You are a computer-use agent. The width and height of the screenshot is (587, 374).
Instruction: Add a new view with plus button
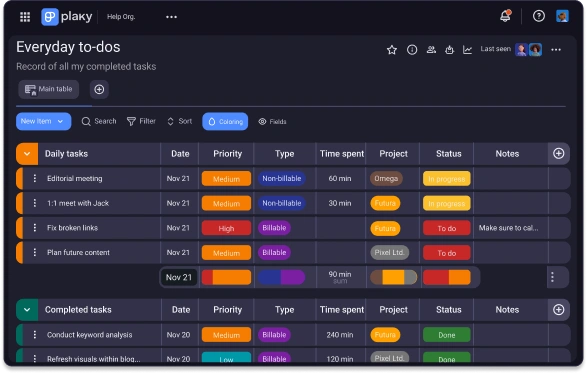click(99, 89)
